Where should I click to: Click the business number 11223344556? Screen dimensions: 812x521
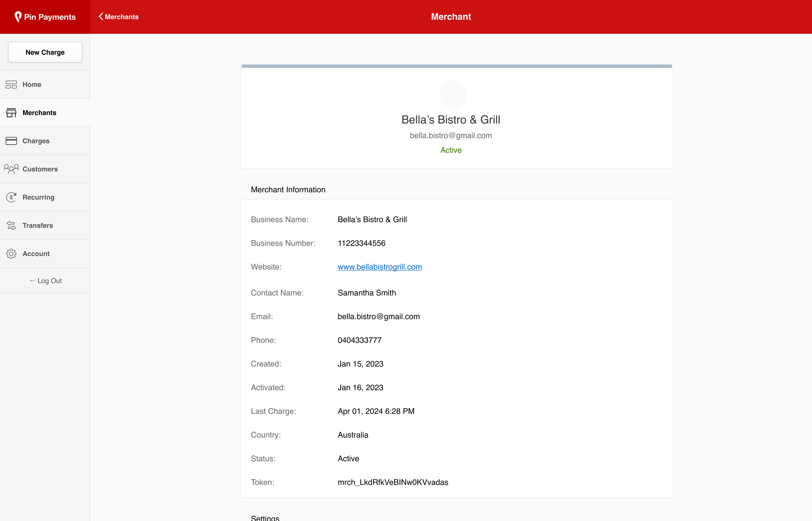coord(361,243)
